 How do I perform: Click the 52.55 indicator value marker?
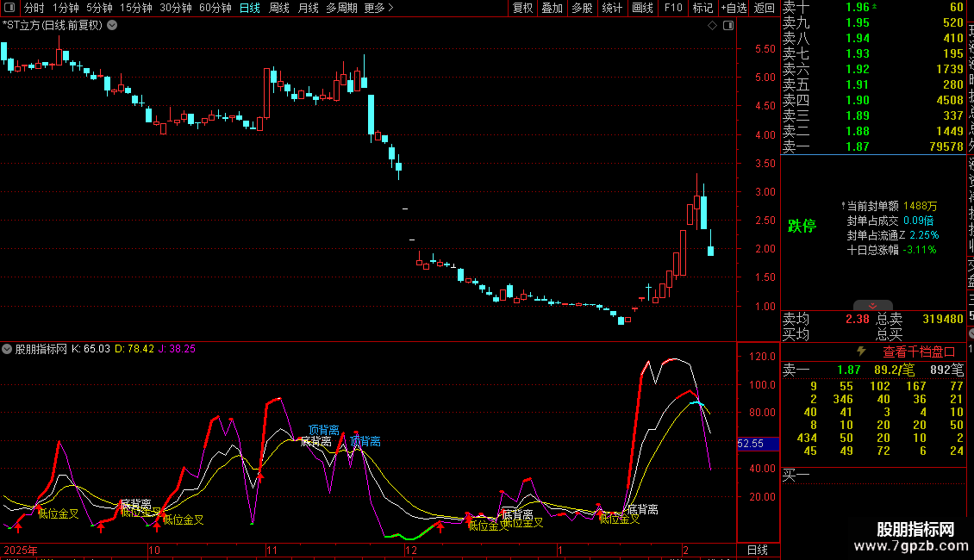point(757,444)
